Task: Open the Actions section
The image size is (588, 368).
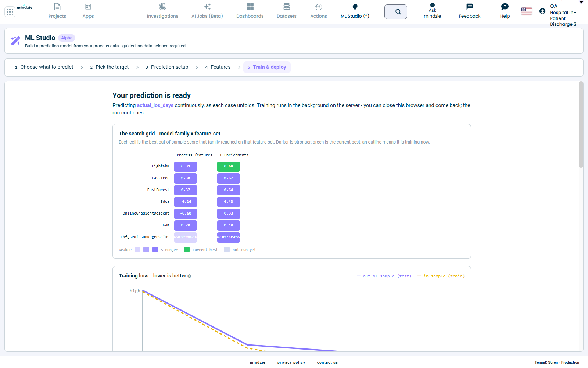Action: (319, 11)
